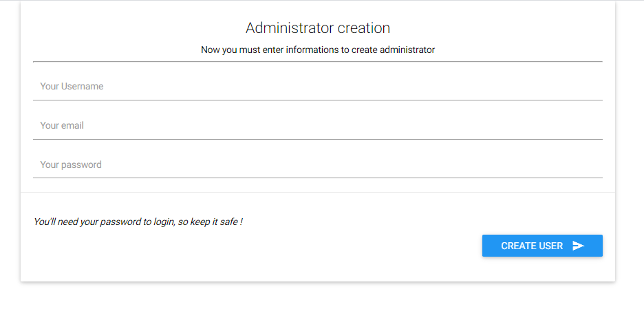Image resolution: width=644 pixels, height=320 pixels.
Task: Focus the Your Username input field
Action: [317, 87]
